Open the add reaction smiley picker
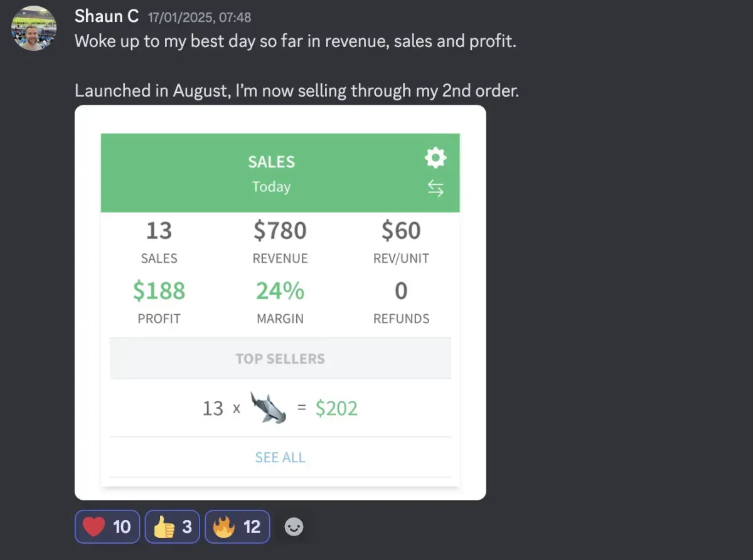This screenshot has width=753, height=560. (x=294, y=527)
